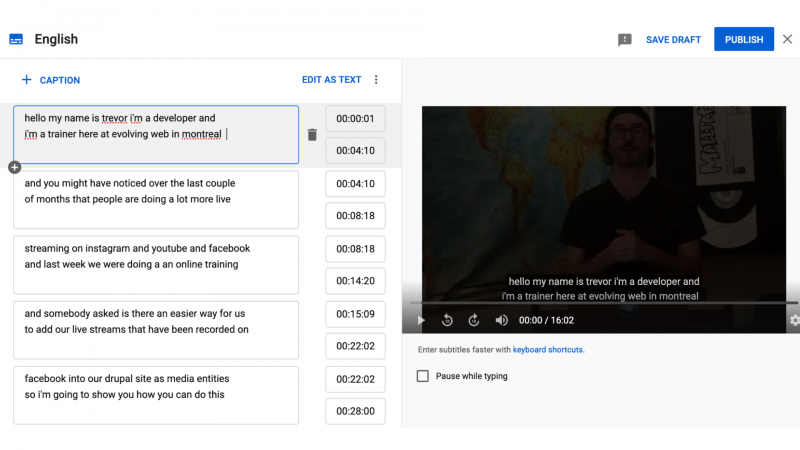Mute the video volume

click(x=502, y=320)
